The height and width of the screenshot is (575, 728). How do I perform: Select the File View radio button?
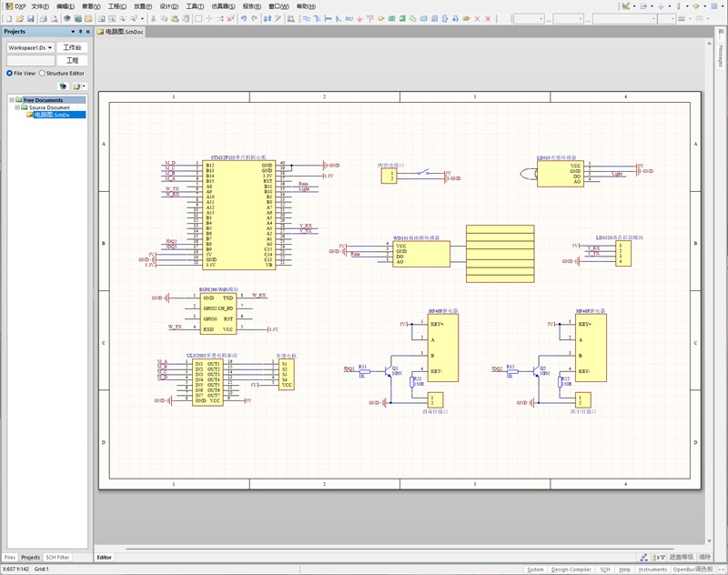point(10,73)
